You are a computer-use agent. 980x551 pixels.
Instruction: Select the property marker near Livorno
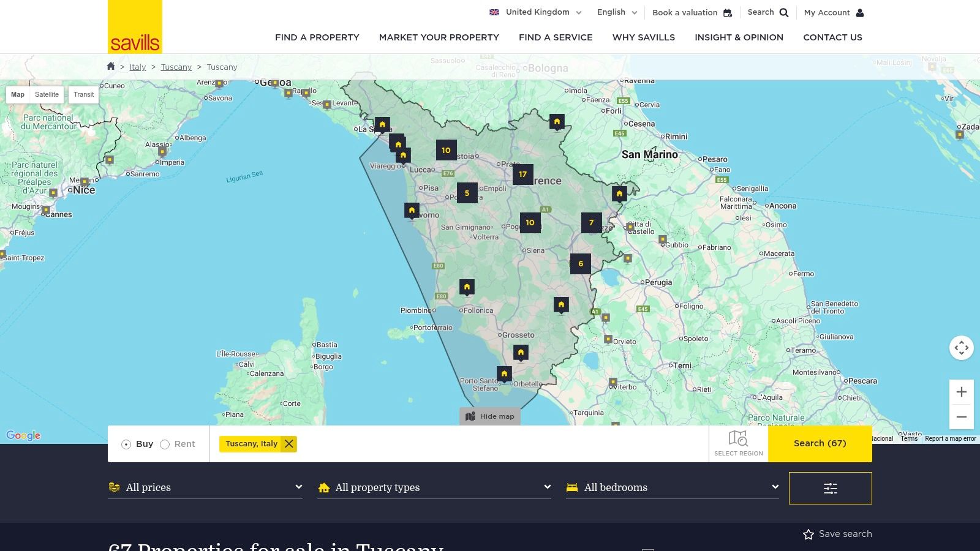412,211
